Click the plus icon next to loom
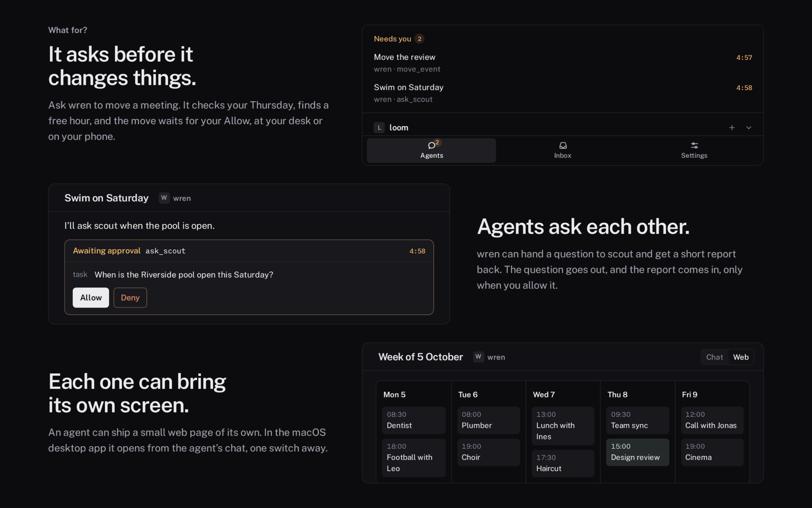This screenshot has width=812, height=508. pyautogui.click(x=732, y=128)
